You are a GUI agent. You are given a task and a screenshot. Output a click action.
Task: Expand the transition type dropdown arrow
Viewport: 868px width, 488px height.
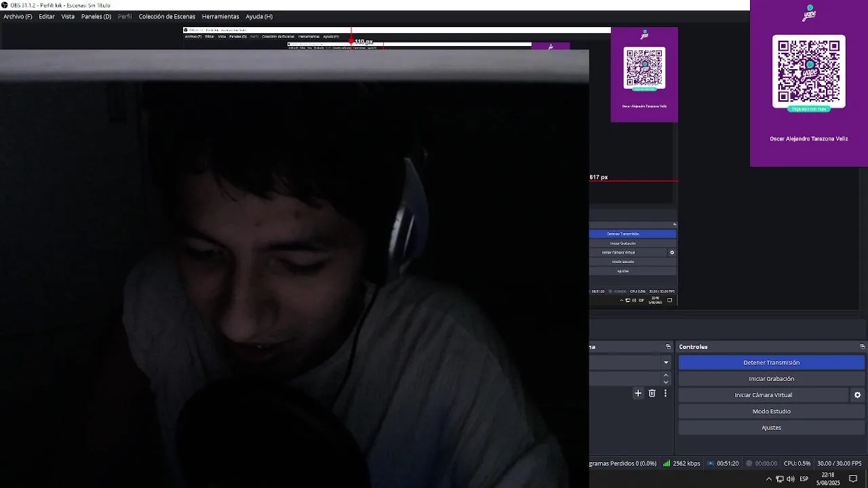(x=666, y=363)
